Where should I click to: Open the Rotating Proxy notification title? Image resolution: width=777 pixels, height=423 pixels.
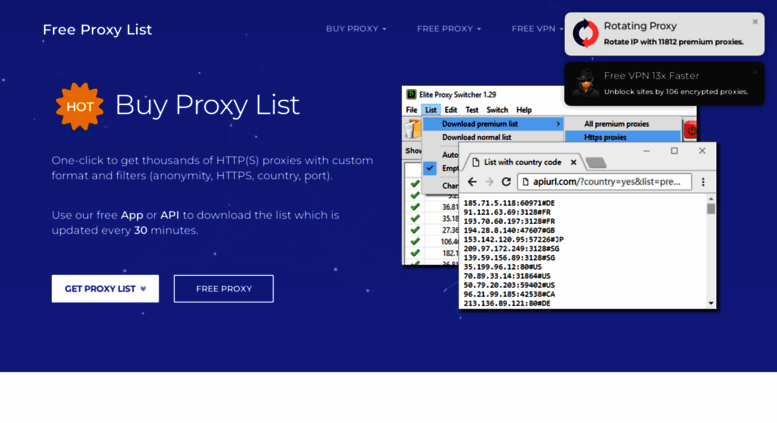pyautogui.click(x=640, y=26)
